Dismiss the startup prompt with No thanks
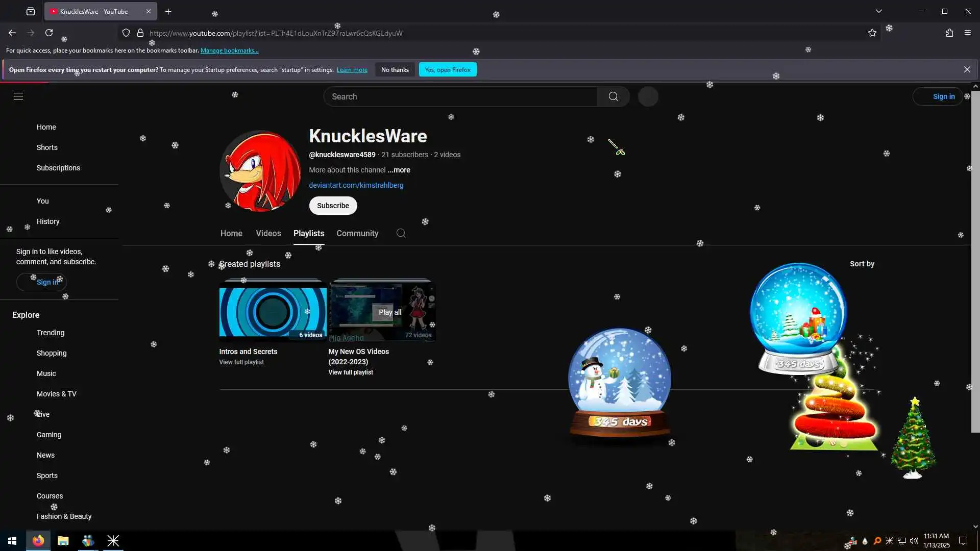This screenshot has width=980, height=551. click(395, 70)
